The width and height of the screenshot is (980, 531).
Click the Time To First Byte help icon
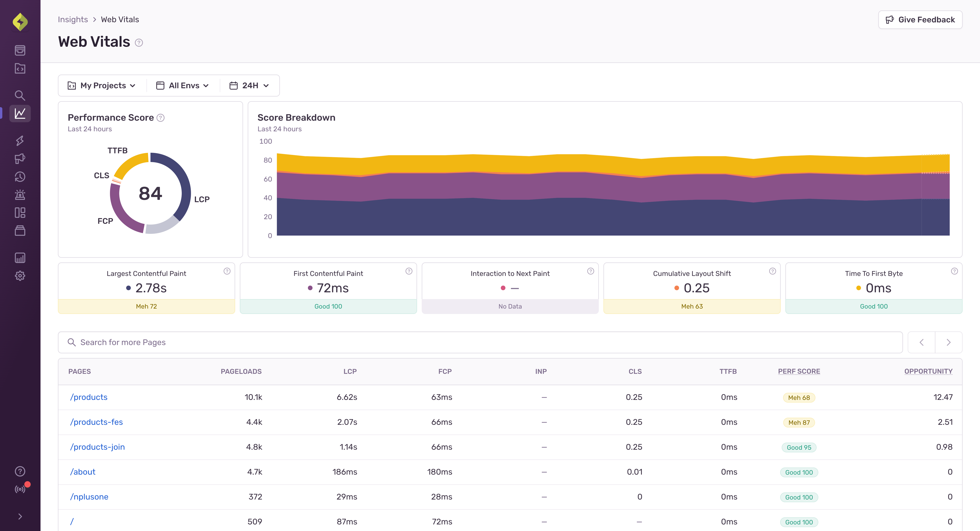click(955, 271)
